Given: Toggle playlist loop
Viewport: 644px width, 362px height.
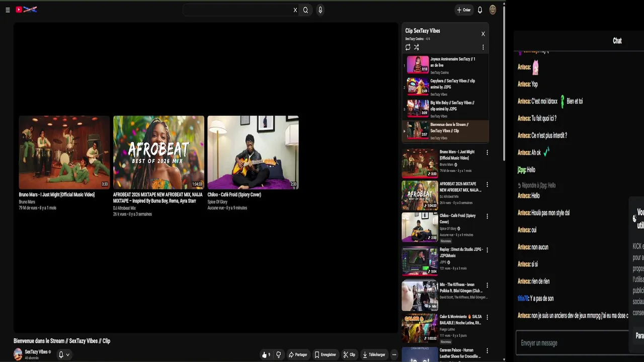Looking at the screenshot, I should tap(408, 47).
